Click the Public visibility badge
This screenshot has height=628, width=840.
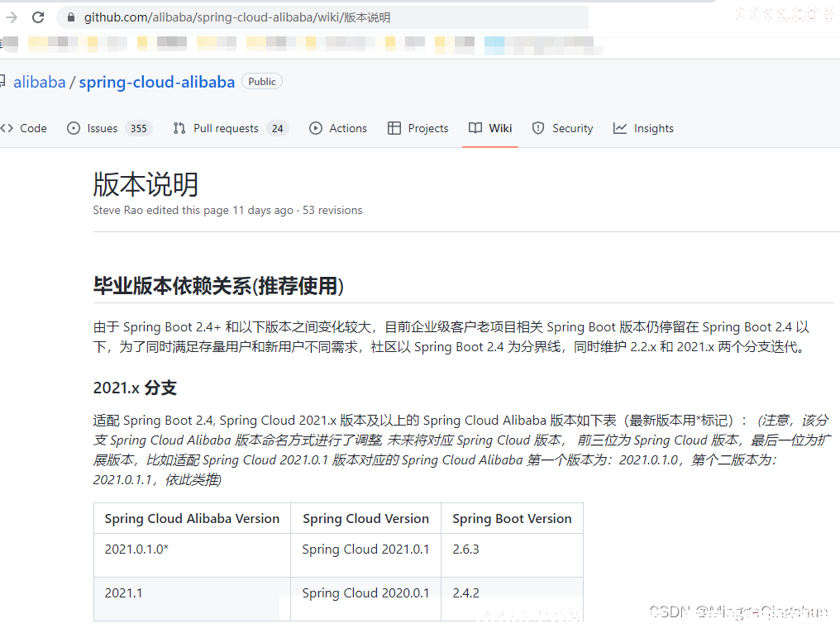point(262,81)
